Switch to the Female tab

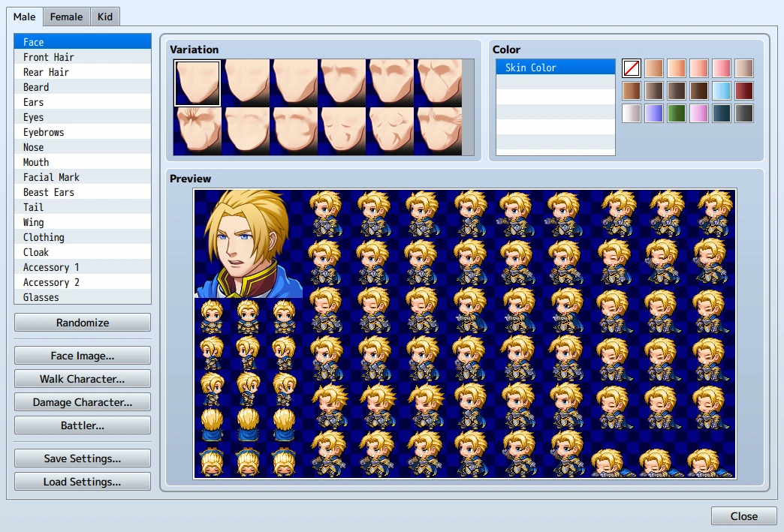pyautogui.click(x=66, y=16)
